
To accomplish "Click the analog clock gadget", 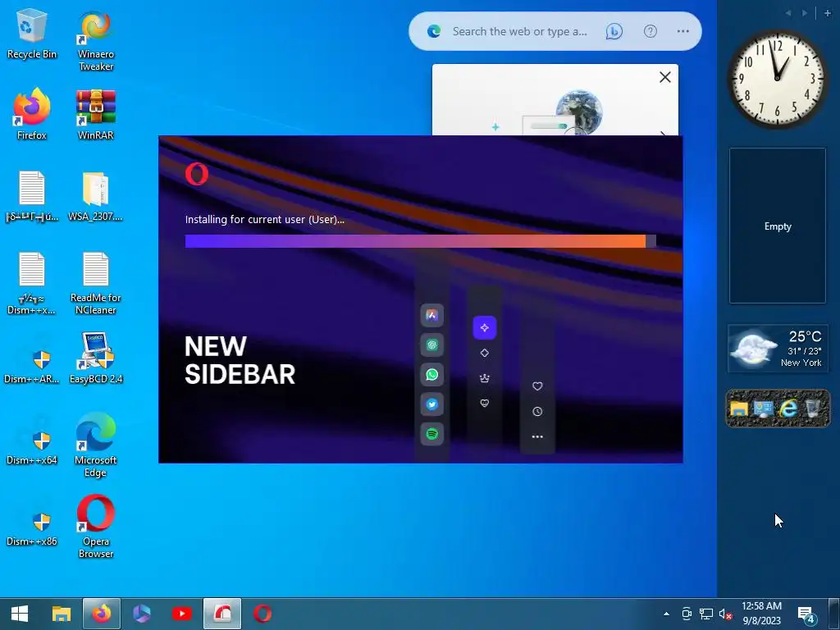I will point(777,78).
